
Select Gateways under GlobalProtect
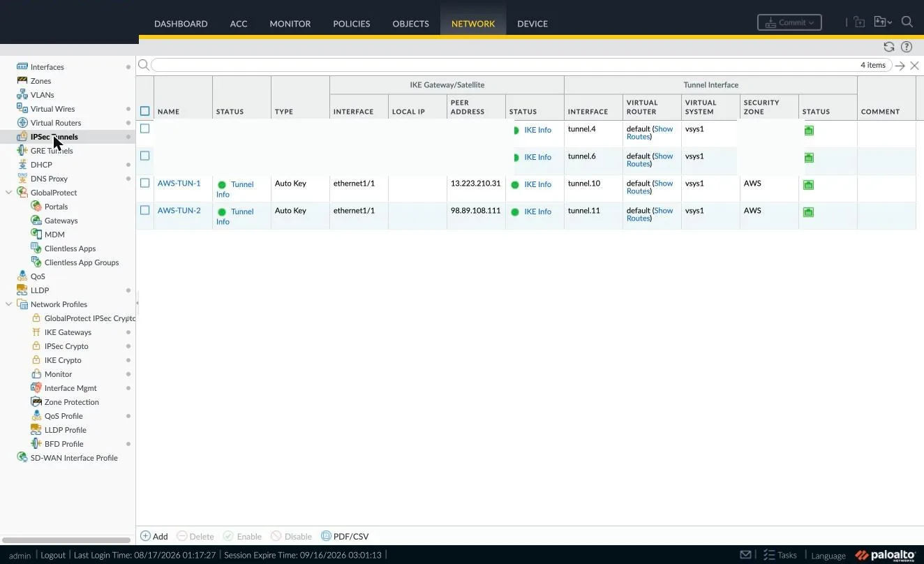coord(61,221)
